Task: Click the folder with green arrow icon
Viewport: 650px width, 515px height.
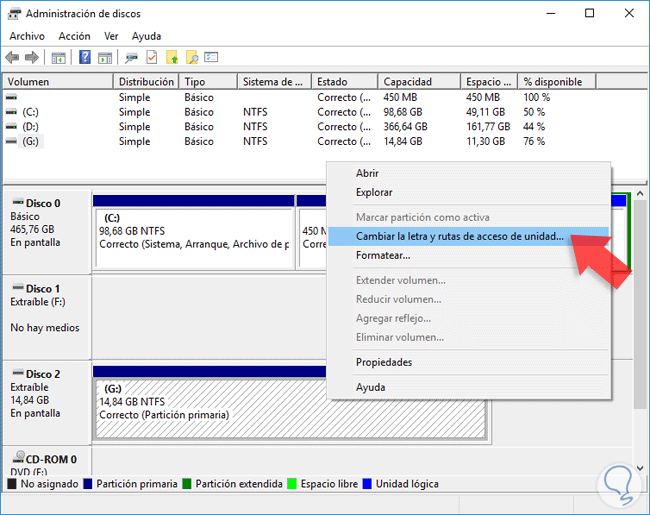Action: pyautogui.click(x=172, y=57)
